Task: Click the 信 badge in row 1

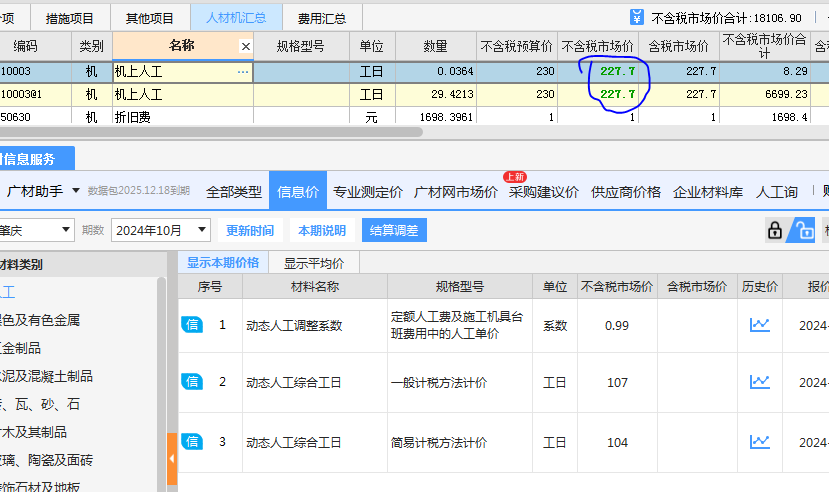Action: [192, 324]
